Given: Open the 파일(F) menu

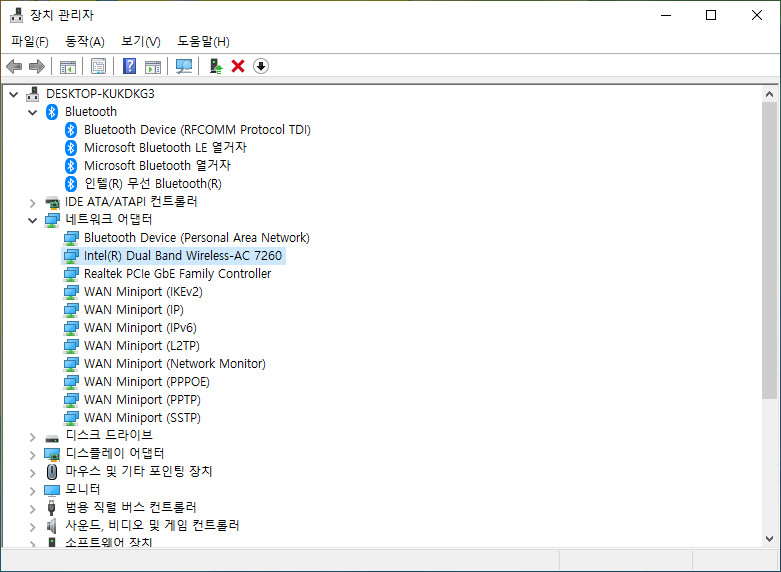Looking at the screenshot, I should 30,41.
